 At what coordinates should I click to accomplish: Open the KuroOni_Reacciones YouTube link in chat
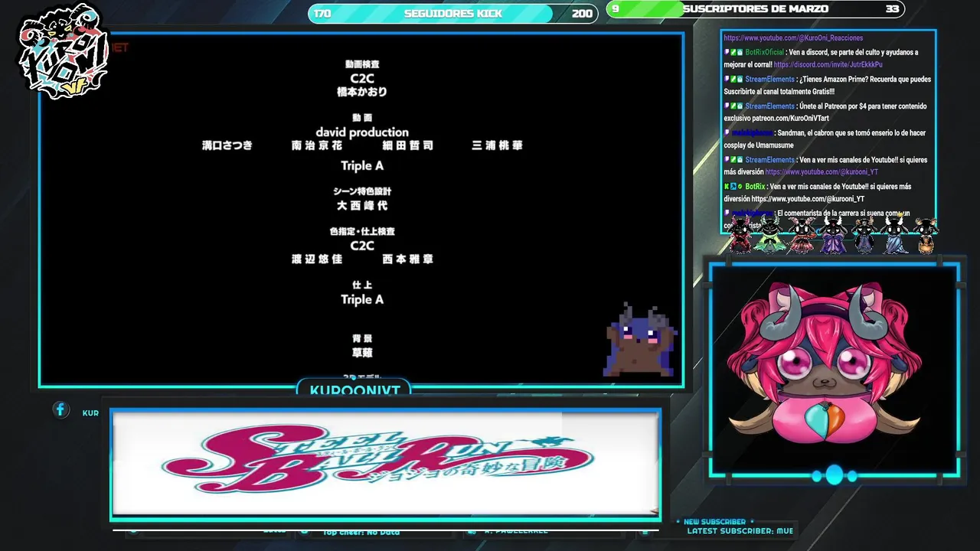pyautogui.click(x=793, y=38)
